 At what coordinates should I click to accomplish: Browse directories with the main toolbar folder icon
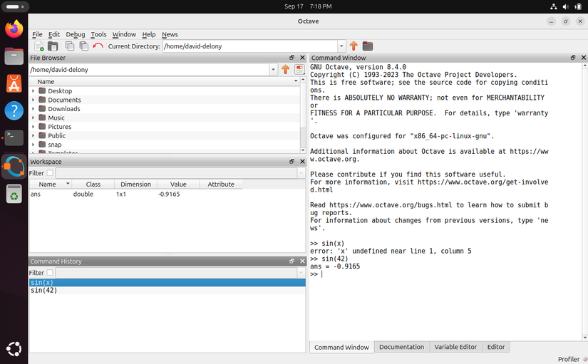(x=368, y=46)
